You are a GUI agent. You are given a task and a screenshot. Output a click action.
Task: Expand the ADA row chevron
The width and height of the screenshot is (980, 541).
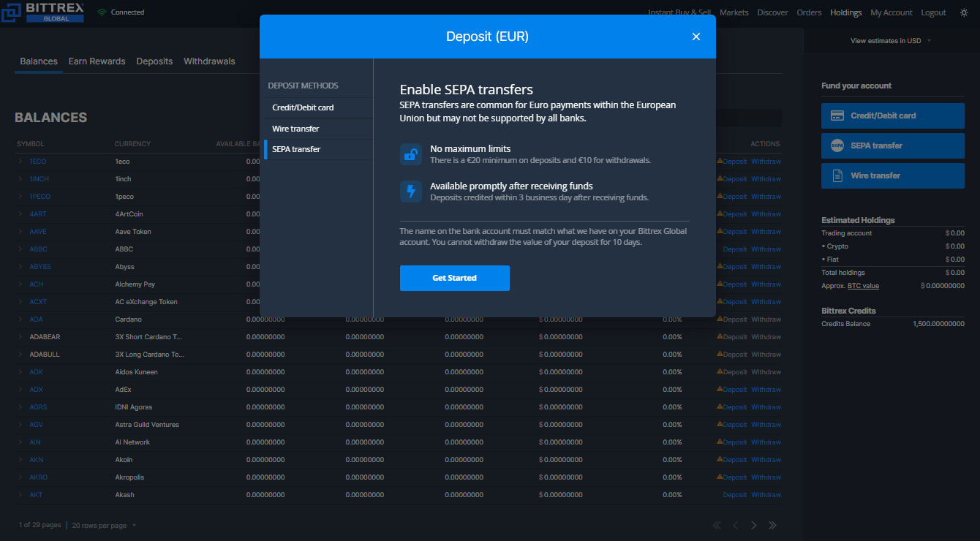(20, 319)
